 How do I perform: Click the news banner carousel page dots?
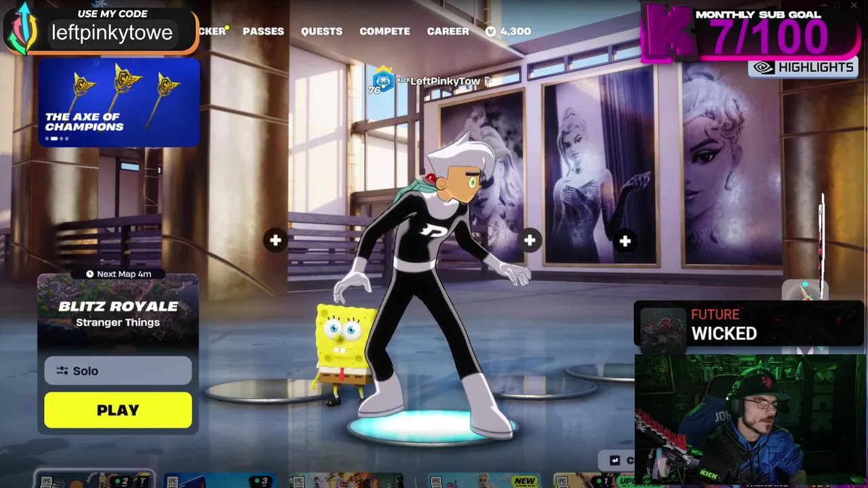pos(57,139)
